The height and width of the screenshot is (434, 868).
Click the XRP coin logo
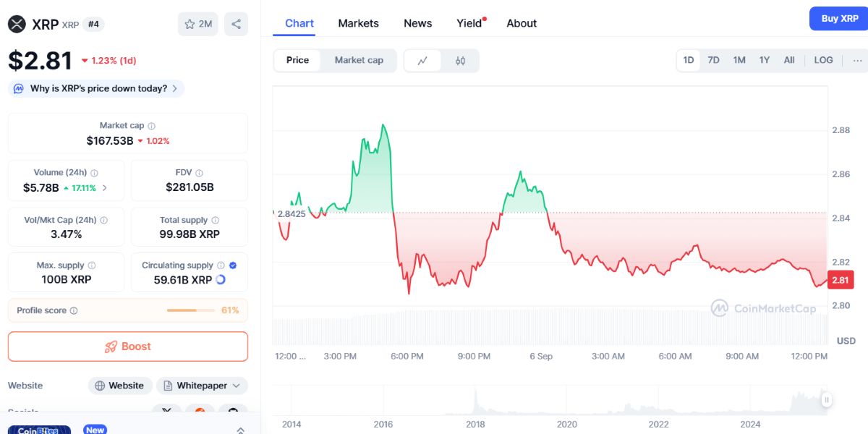pos(17,25)
